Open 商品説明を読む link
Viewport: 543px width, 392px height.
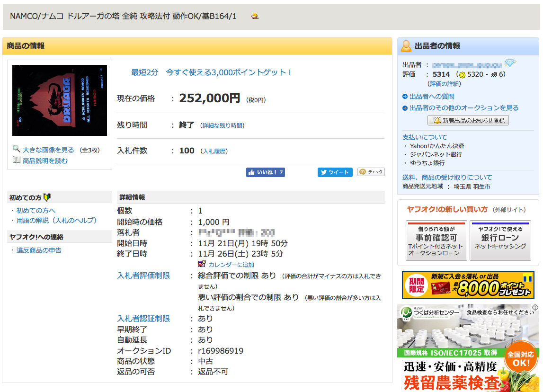click(45, 160)
